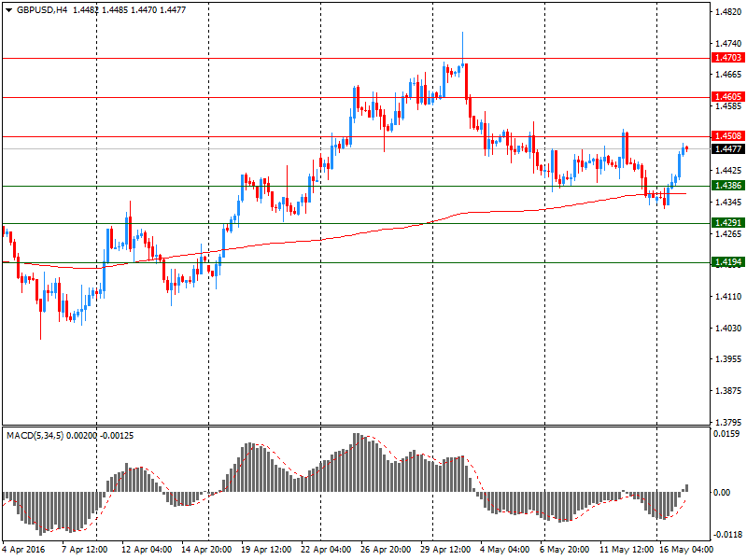Select the 1.4291 support level label
The image size is (747, 560).
(728, 223)
